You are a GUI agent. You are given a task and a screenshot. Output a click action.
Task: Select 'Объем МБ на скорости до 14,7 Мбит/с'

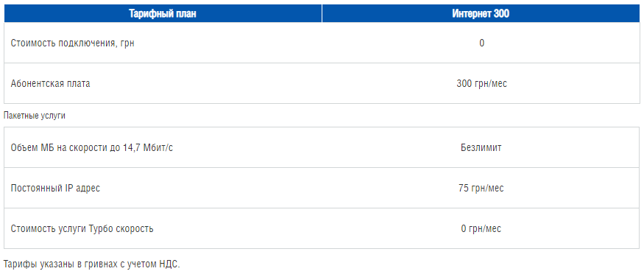(91, 148)
